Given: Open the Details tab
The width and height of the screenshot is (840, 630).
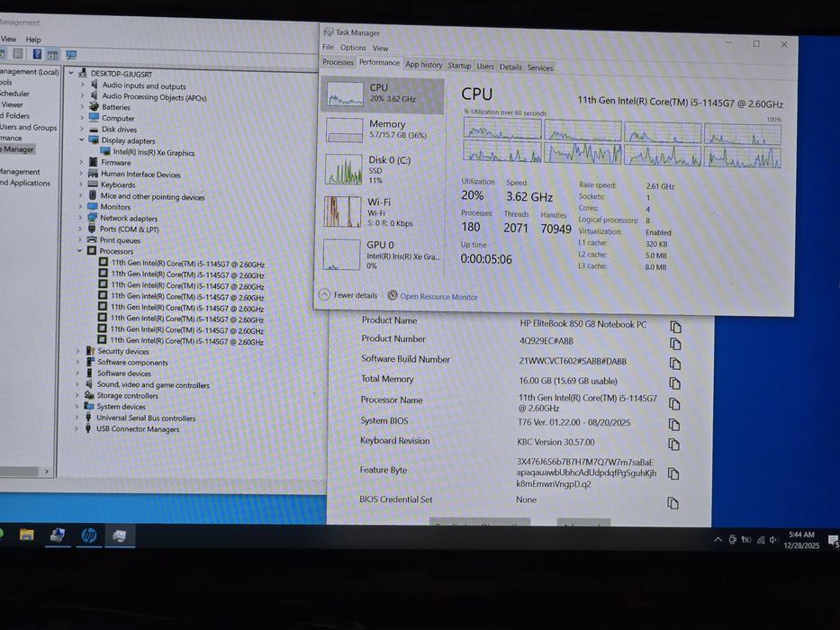Looking at the screenshot, I should pos(510,67).
